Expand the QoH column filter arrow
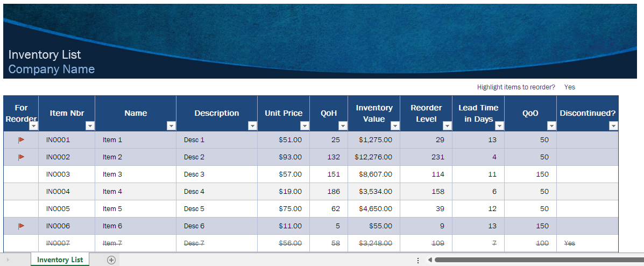 (x=343, y=126)
